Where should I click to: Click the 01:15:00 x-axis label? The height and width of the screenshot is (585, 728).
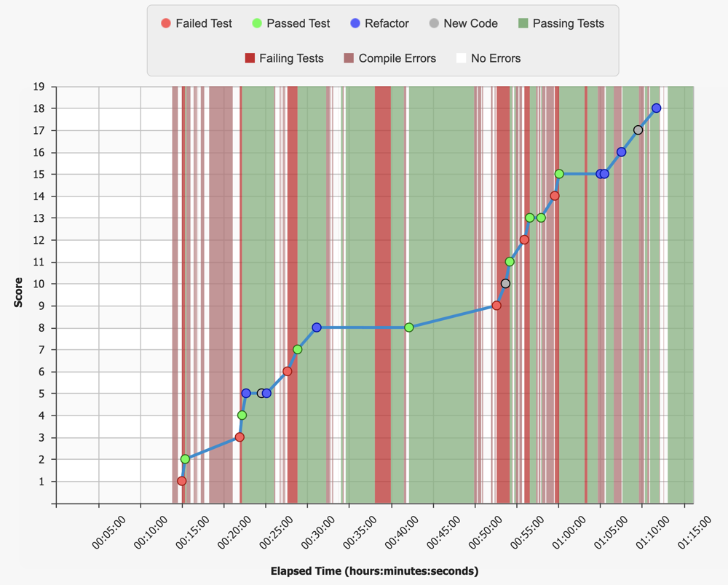point(694,533)
